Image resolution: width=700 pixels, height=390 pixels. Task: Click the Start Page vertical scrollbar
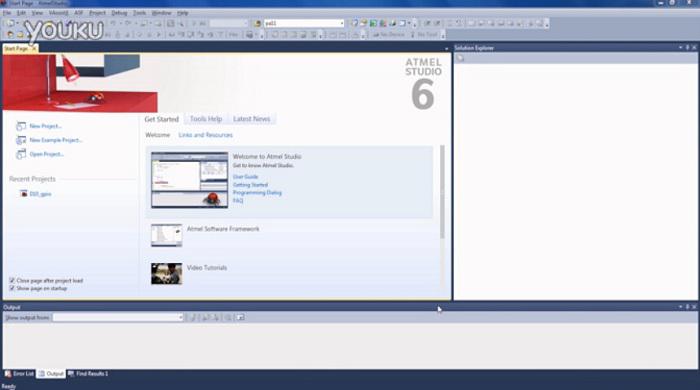[x=442, y=192]
